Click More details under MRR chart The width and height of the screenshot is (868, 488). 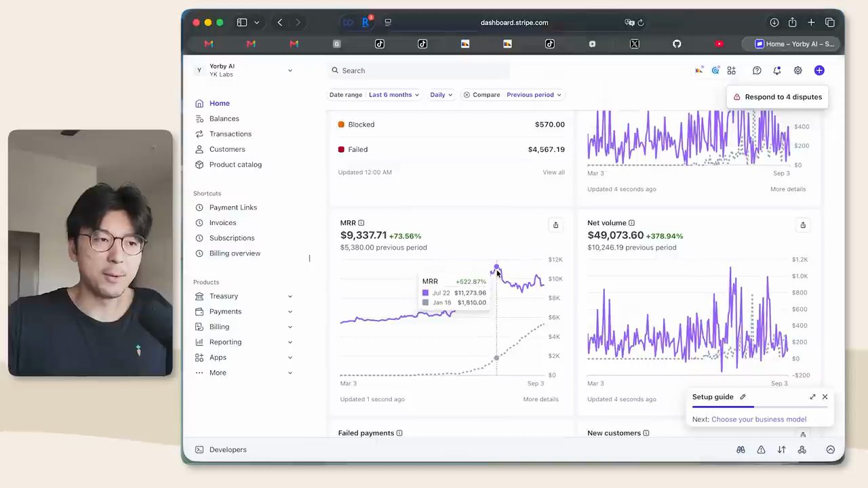[540, 399]
